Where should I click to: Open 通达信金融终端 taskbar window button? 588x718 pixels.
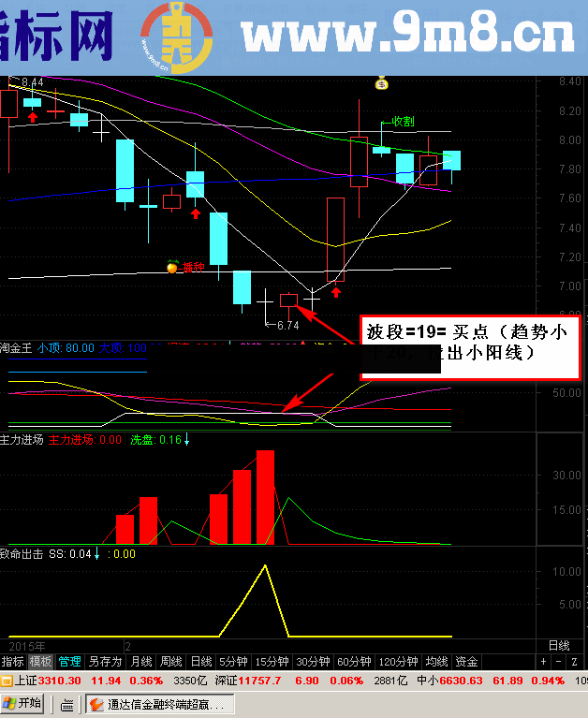click(x=159, y=704)
